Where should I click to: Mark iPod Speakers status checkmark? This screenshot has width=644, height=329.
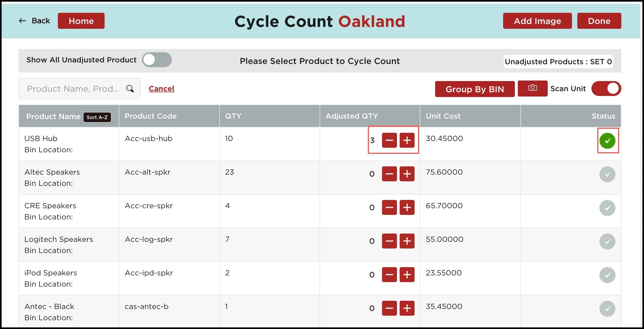[607, 275]
